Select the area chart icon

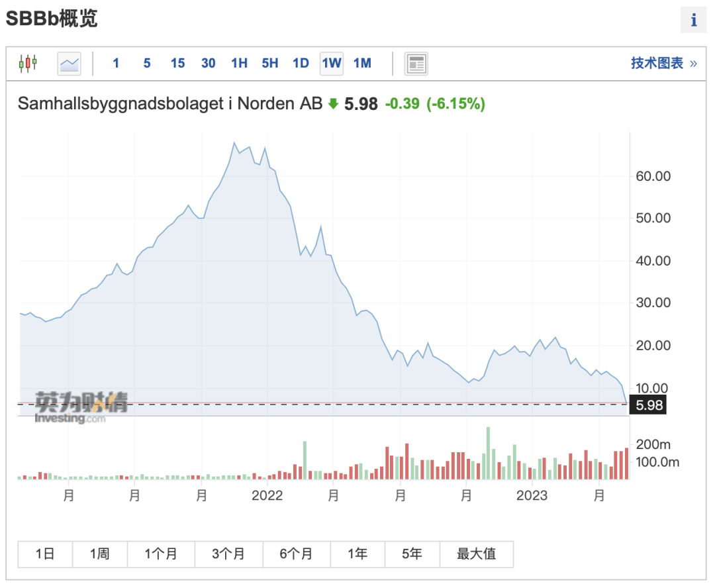(x=69, y=64)
